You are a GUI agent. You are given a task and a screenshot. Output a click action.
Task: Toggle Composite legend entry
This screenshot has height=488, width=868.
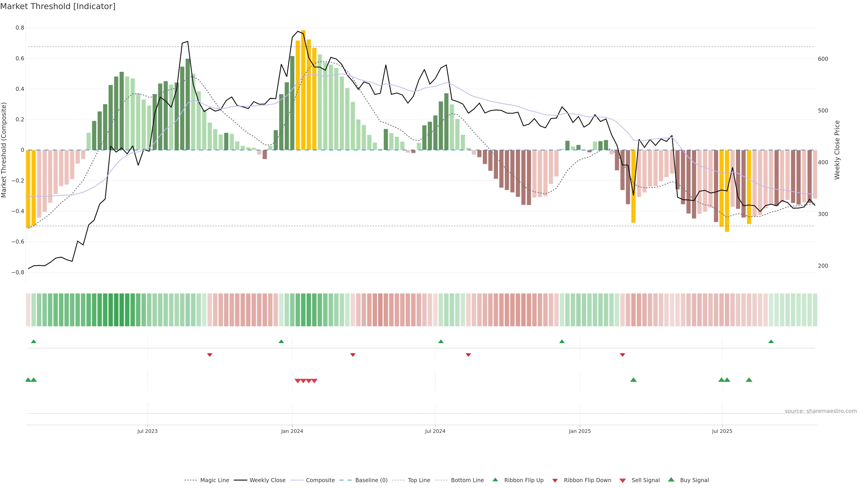coord(320,480)
